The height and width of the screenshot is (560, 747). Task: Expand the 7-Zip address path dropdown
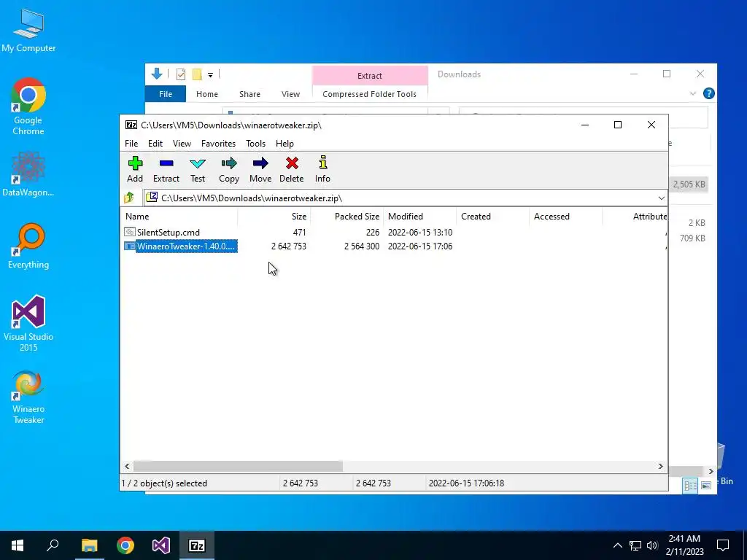[x=661, y=198]
